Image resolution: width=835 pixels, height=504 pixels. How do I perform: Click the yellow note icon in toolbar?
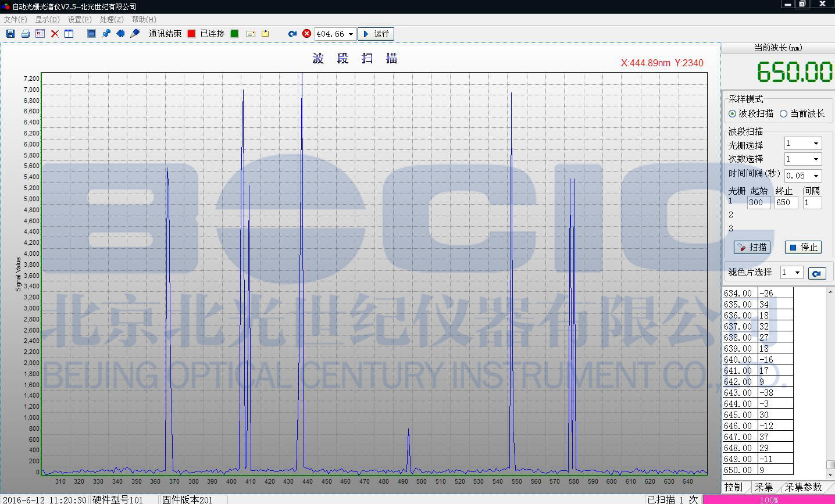[x=265, y=34]
